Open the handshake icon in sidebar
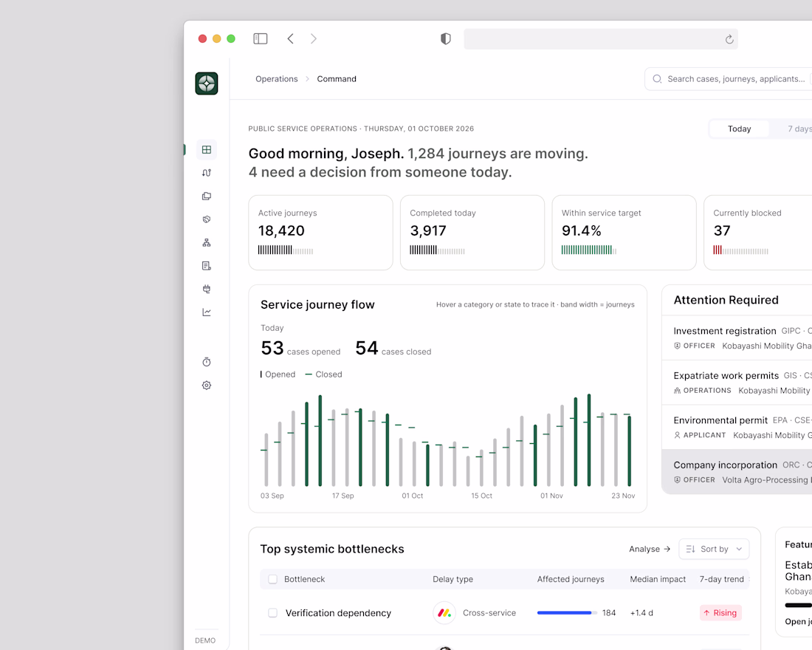Image resolution: width=812 pixels, height=650 pixels. click(x=207, y=219)
